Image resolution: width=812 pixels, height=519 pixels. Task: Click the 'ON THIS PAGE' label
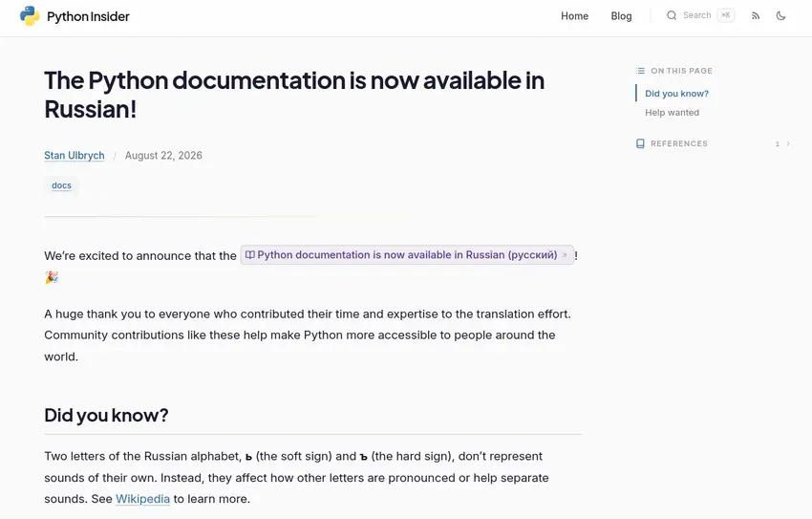tap(681, 71)
